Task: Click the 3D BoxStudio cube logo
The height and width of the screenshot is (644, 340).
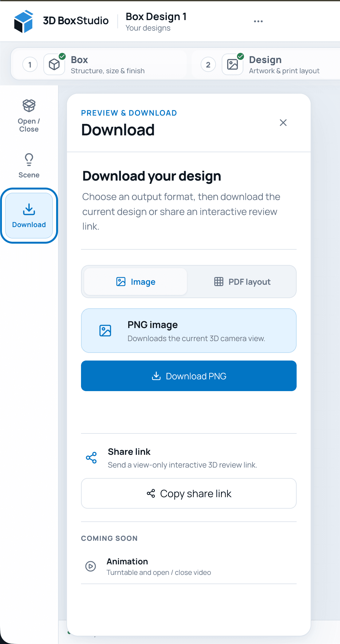Action: (x=24, y=21)
